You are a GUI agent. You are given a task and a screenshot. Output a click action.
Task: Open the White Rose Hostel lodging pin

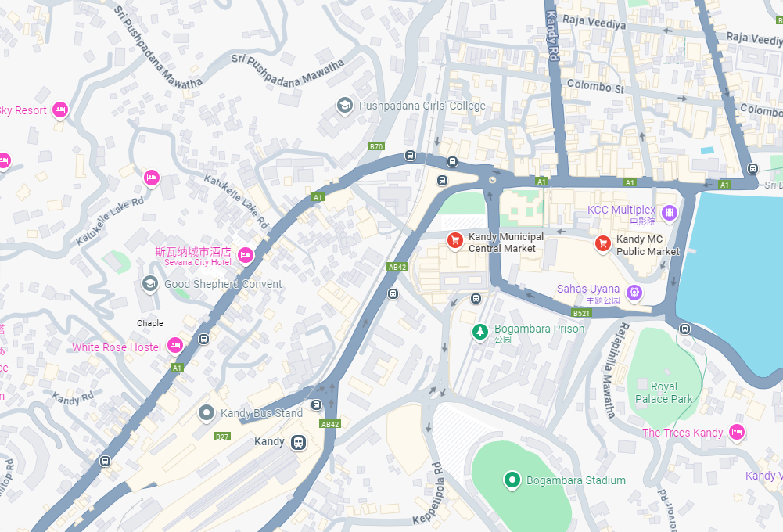(x=174, y=345)
